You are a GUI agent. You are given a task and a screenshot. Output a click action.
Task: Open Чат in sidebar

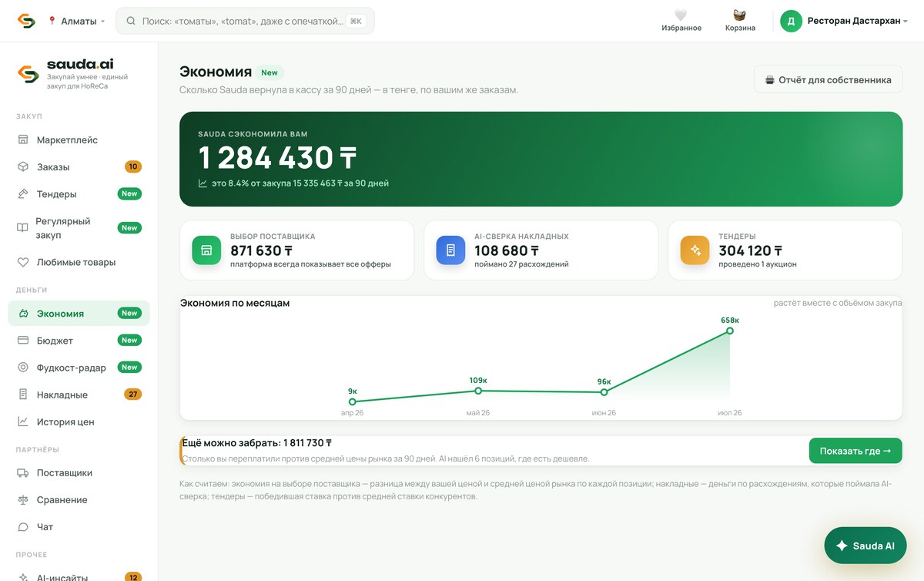pyautogui.click(x=79, y=527)
